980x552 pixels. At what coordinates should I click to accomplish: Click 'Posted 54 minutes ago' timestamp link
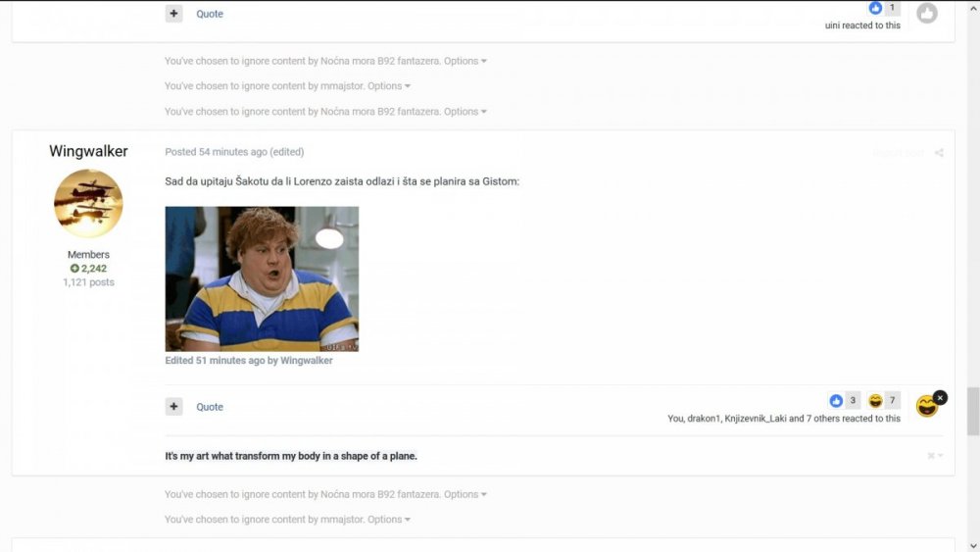pos(216,152)
